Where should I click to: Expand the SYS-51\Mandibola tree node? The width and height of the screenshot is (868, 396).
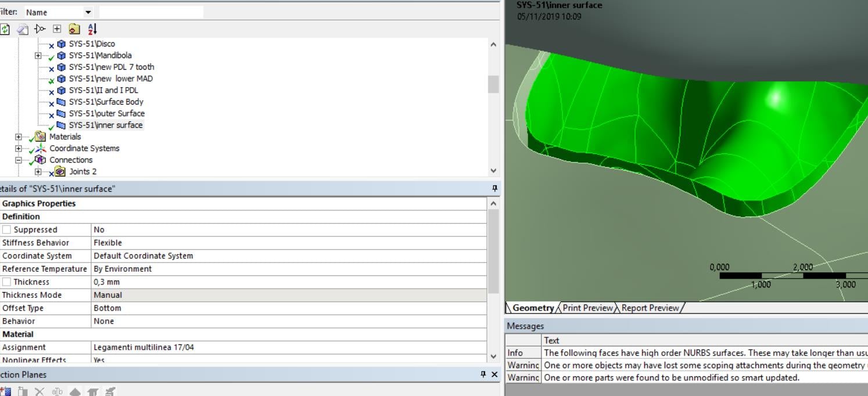(x=38, y=56)
